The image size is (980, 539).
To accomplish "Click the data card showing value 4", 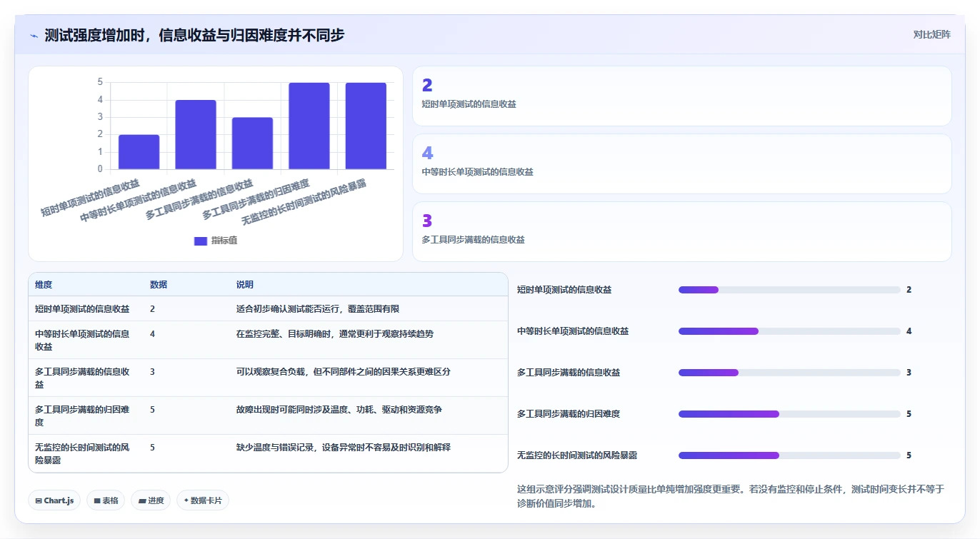I will click(x=682, y=164).
